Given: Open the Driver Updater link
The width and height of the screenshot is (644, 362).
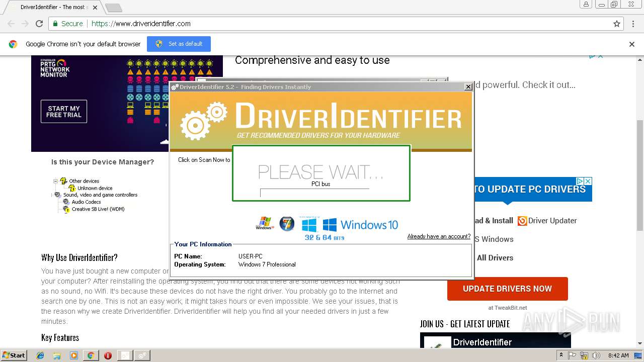Looking at the screenshot, I should (552, 221).
